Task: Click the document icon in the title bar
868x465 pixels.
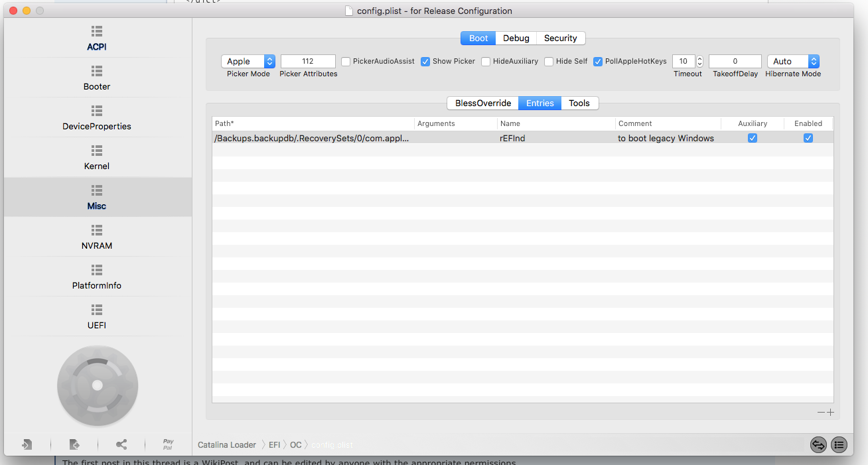Action: click(350, 11)
